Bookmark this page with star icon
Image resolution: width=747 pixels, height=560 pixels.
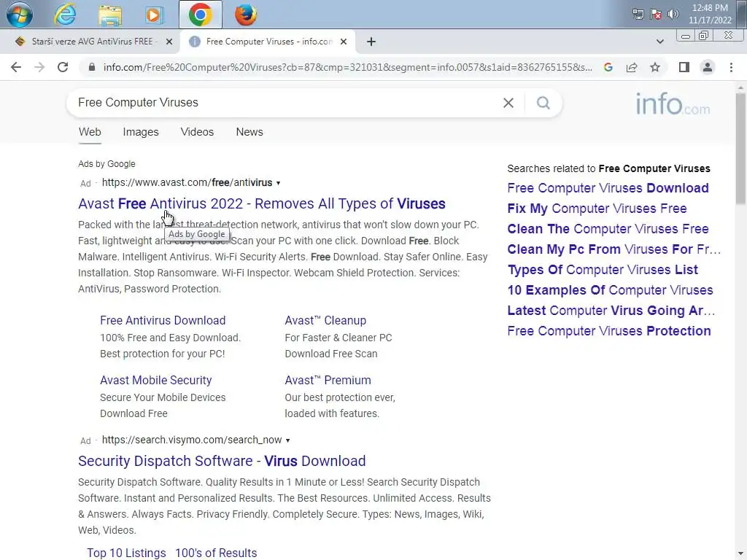[x=655, y=67]
